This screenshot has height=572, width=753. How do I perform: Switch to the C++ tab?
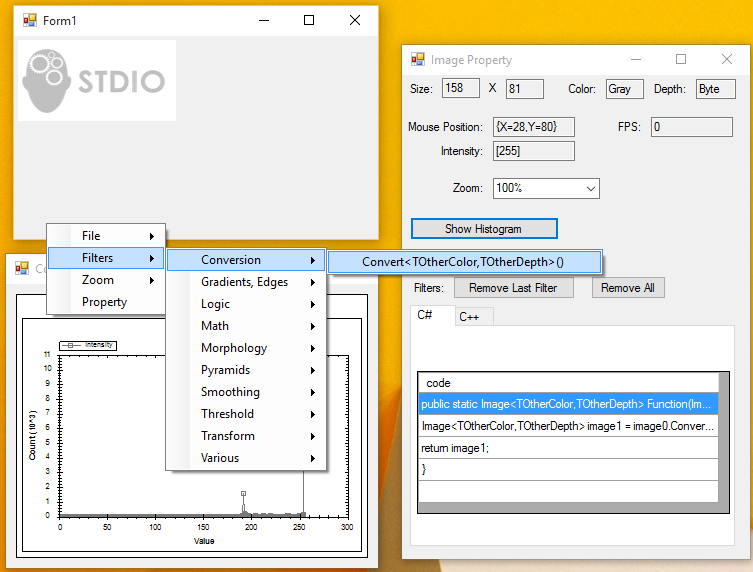[x=473, y=317]
